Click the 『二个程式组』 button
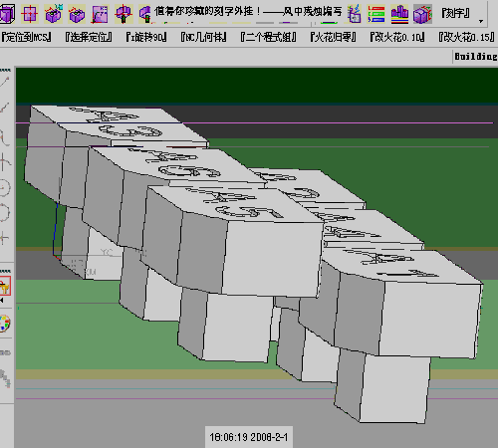The width and height of the screenshot is (498, 448). [x=268, y=37]
